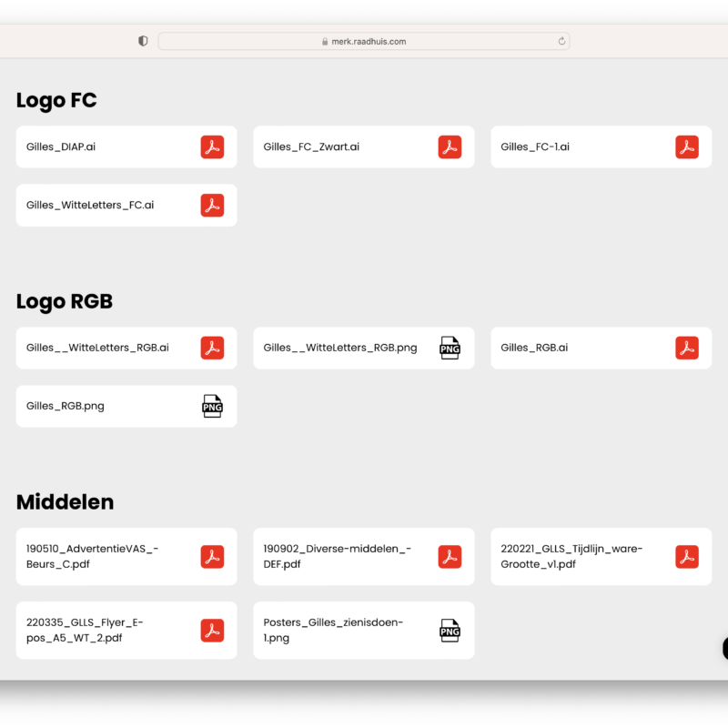Click the PDF icon for 190902_Diverse-middelen_-DEF.pdf
This screenshot has height=728, width=728.
tap(450, 557)
